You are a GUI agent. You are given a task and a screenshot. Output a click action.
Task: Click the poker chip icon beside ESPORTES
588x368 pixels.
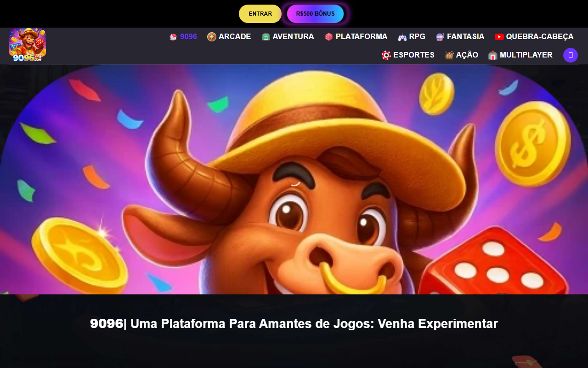(x=386, y=55)
